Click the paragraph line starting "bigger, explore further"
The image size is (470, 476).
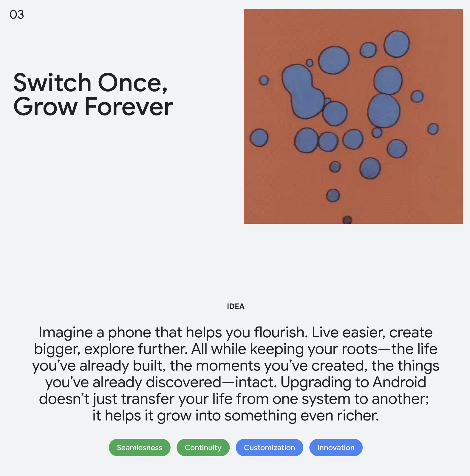(x=236, y=349)
